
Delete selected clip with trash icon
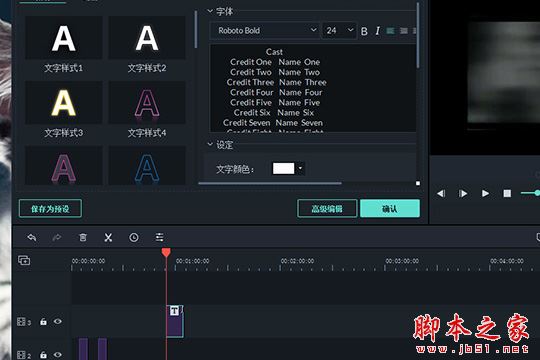pyautogui.click(x=83, y=237)
